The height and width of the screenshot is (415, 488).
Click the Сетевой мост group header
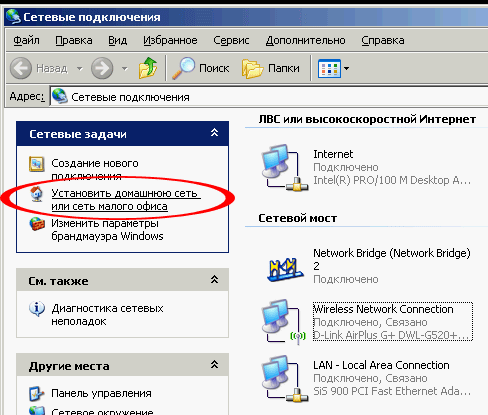[x=298, y=218]
